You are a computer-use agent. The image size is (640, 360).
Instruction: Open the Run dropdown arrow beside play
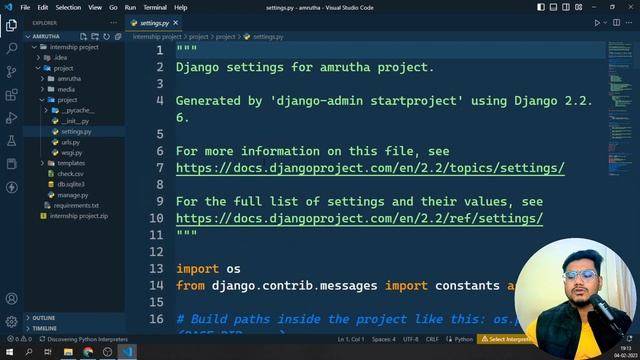[x=605, y=23]
